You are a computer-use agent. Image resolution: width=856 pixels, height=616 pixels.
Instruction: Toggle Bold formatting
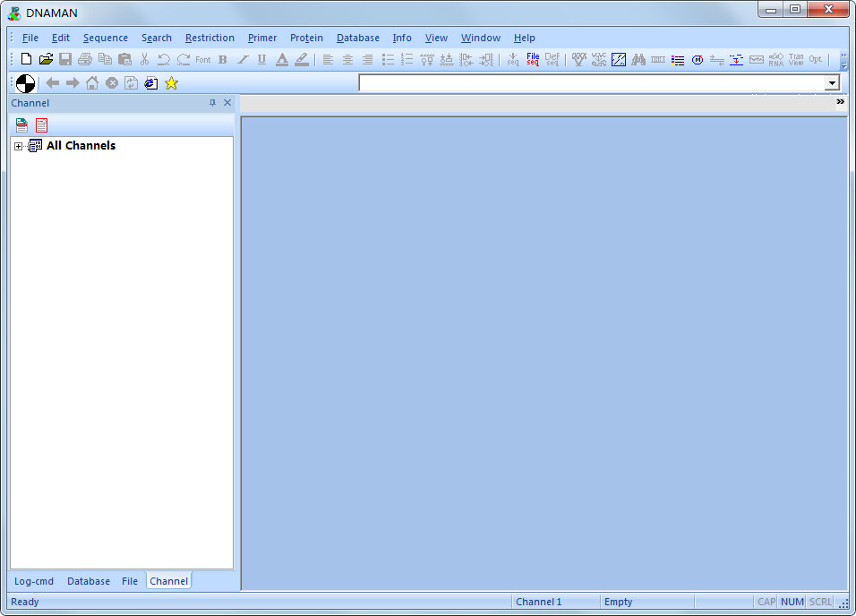223,59
